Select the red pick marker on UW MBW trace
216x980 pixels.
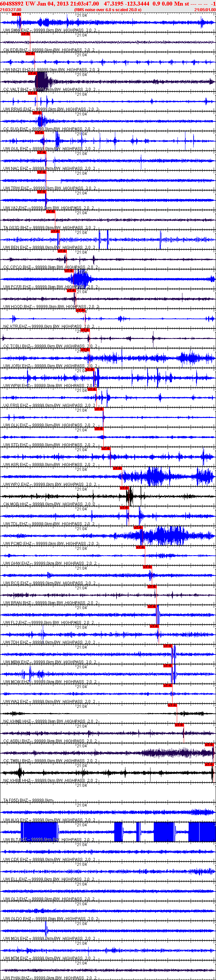coord(168,646)
